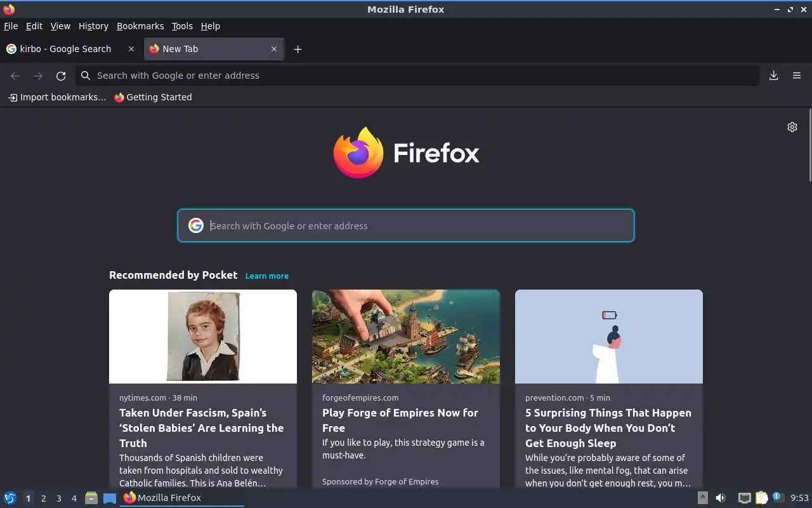812x508 pixels.
Task: Click the low battery illustration thumbnail
Action: point(609,337)
